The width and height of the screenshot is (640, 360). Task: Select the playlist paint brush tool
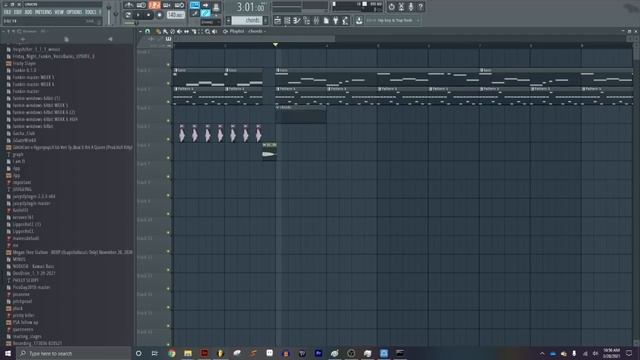click(165, 31)
